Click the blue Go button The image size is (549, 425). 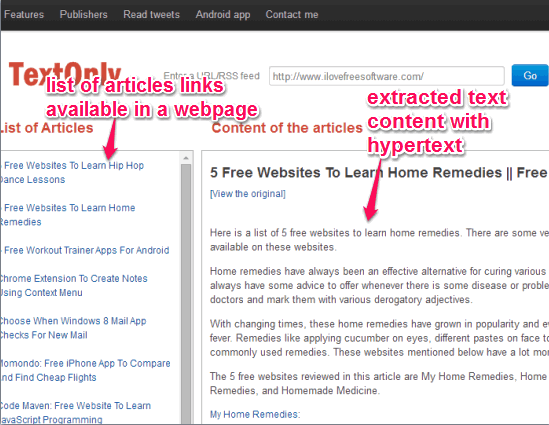pos(530,75)
